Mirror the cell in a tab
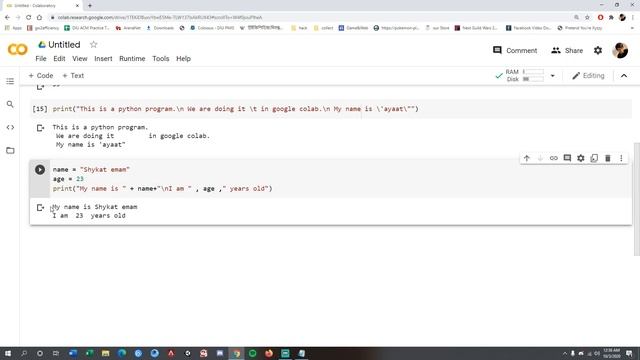640x360 pixels. pyautogui.click(x=594, y=158)
